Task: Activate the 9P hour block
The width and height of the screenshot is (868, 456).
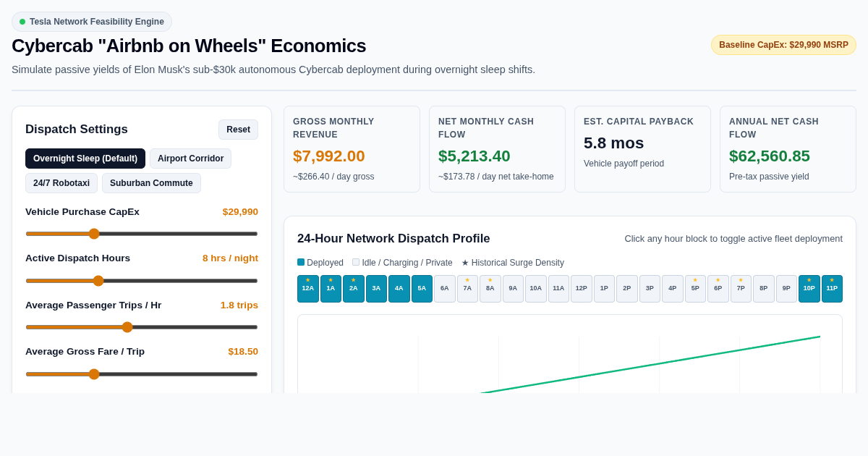Action: (786, 289)
